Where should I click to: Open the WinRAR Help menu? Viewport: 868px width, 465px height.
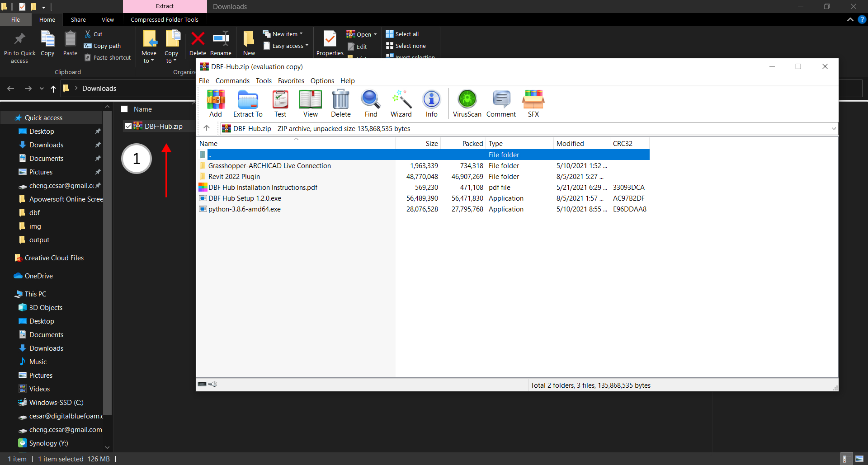coord(347,81)
